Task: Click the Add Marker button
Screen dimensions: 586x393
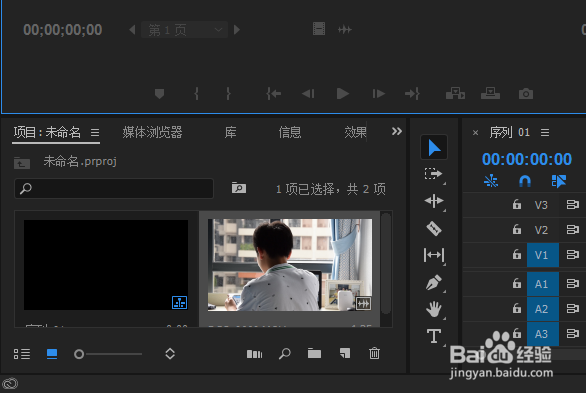Action: tap(160, 93)
